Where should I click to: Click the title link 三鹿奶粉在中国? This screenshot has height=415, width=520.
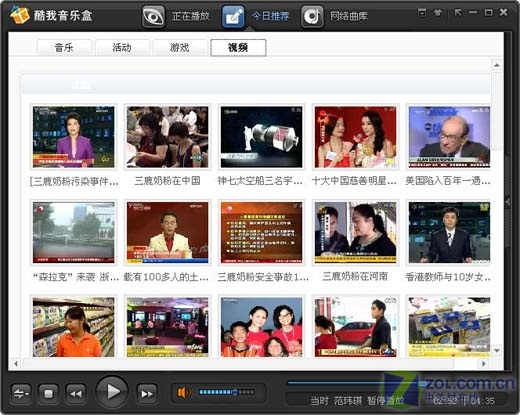point(167,181)
